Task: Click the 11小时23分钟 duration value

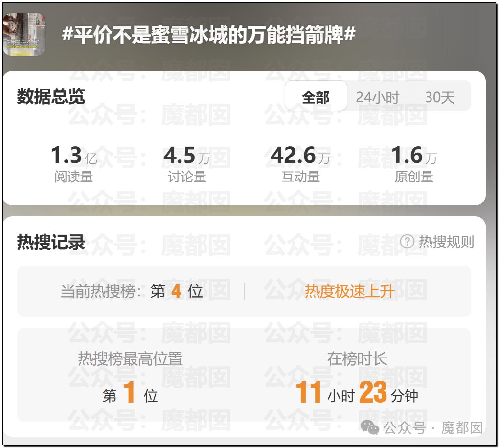Action: (357, 393)
